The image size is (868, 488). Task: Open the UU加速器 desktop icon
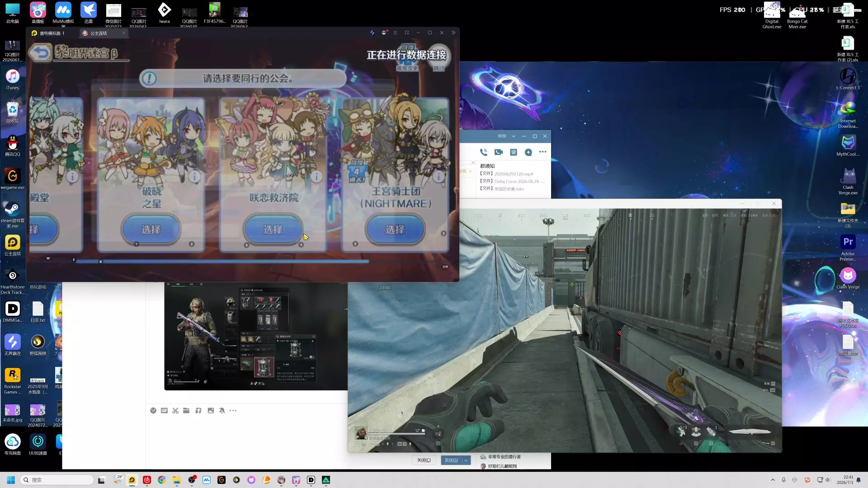click(x=38, y=445)
